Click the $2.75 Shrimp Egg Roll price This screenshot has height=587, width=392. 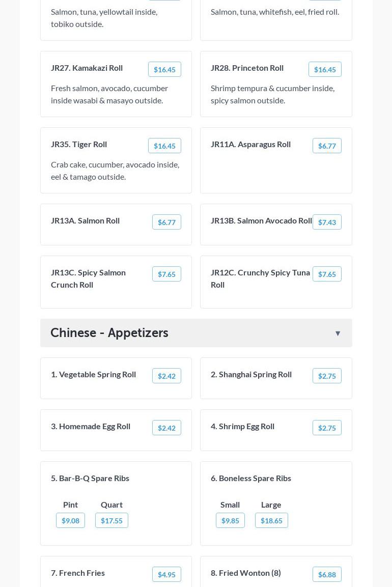coord(327,428)
